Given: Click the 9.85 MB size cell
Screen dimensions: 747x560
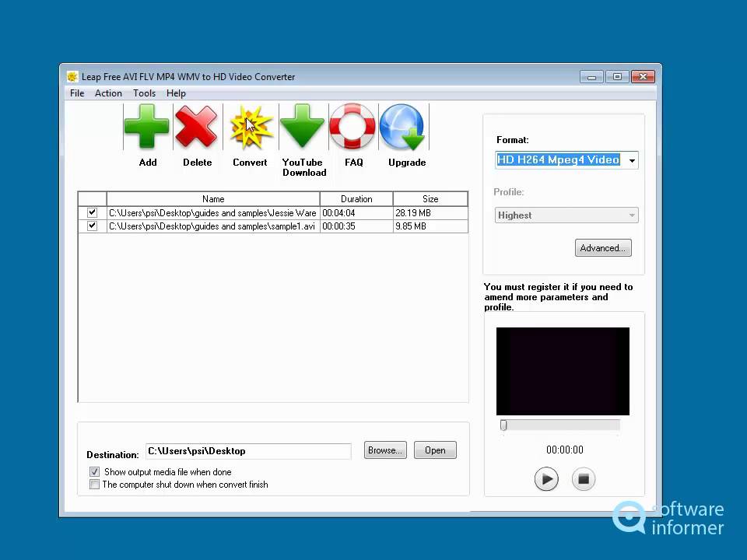Looking at the screenshot, I should point(430,226).
